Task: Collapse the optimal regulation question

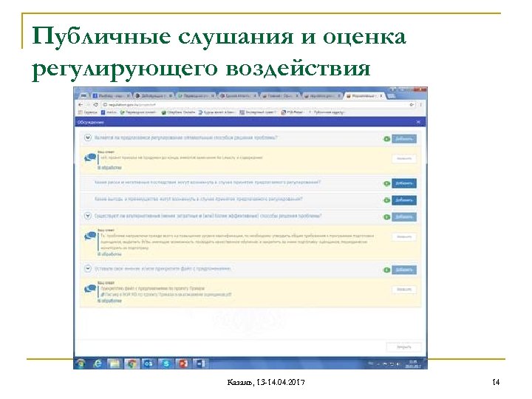Action: [x=88, y=137]
